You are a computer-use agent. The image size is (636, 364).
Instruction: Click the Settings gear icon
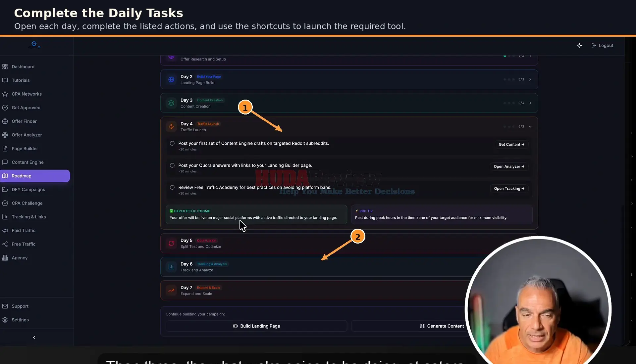[x=5, y=320]
